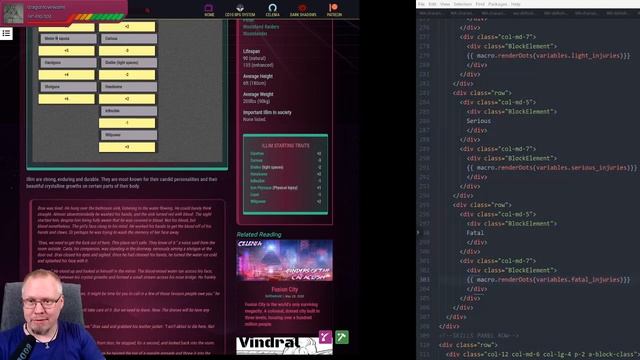Click the yellow value field under Inflexible
This screenshot has width=640, height=360.
pyautogui.click(x=127, y=123)
